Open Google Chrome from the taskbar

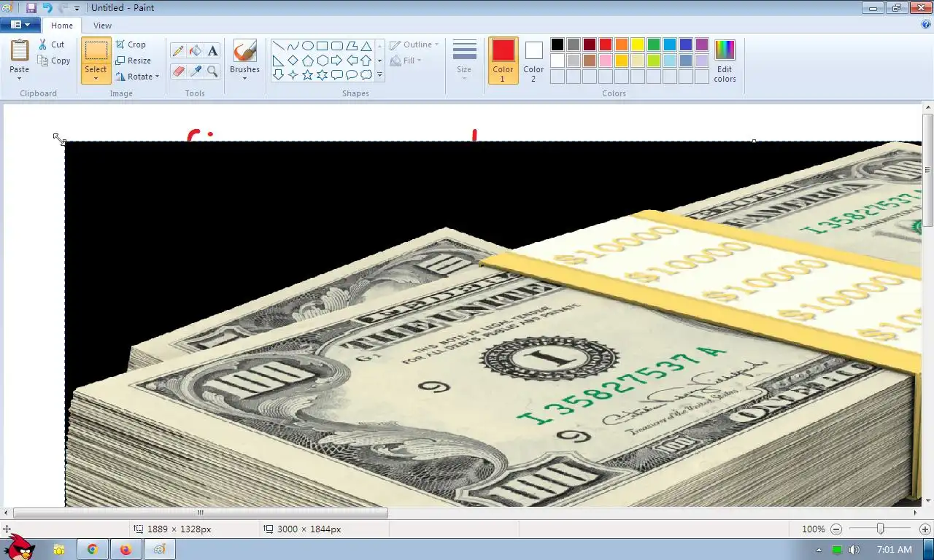93,550
